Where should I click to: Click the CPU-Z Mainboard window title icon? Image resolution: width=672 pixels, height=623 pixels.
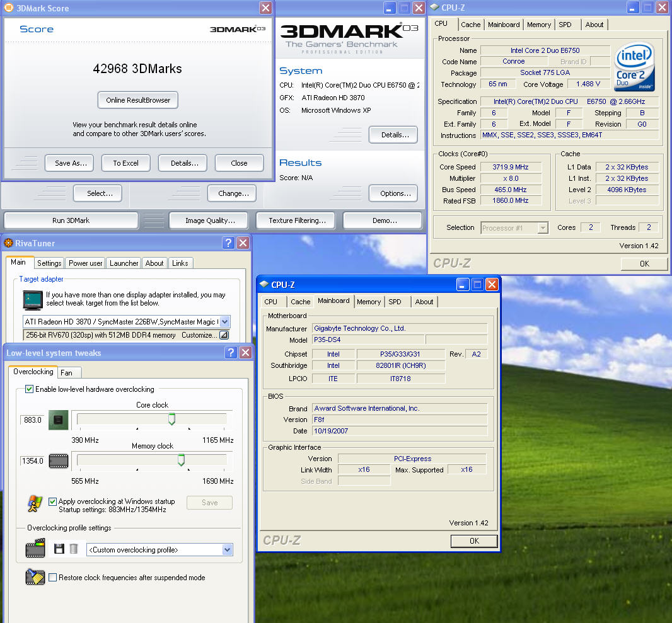tap(264, 284)
